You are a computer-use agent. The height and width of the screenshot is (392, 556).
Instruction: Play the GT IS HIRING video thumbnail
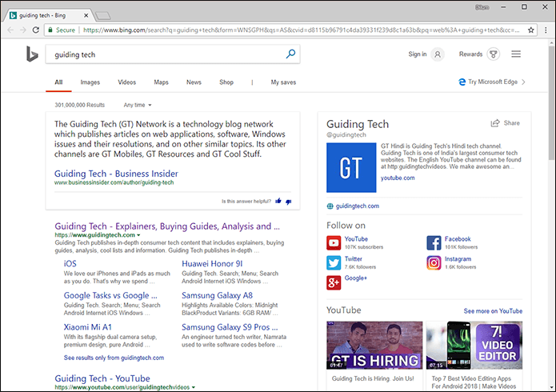point(374,345)
